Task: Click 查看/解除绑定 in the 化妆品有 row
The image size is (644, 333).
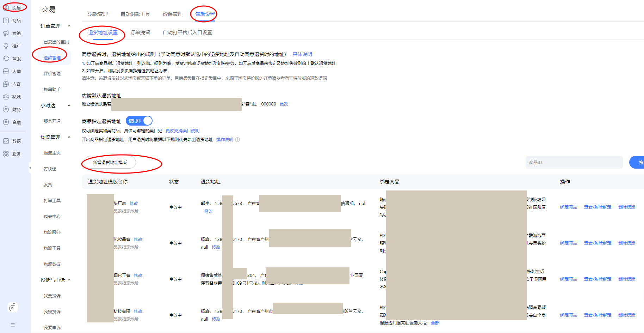Action: (x=597, y=243)
